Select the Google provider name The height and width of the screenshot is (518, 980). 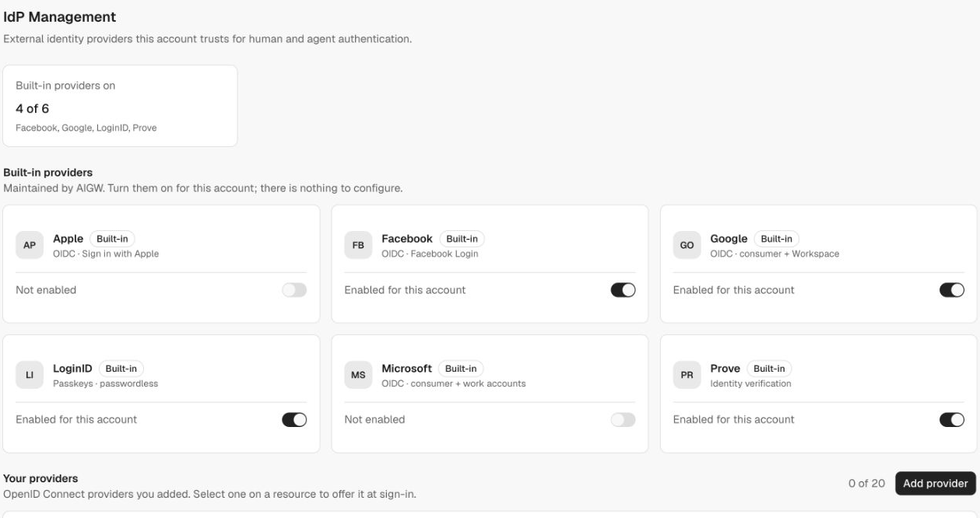click(x=729, y=239)
